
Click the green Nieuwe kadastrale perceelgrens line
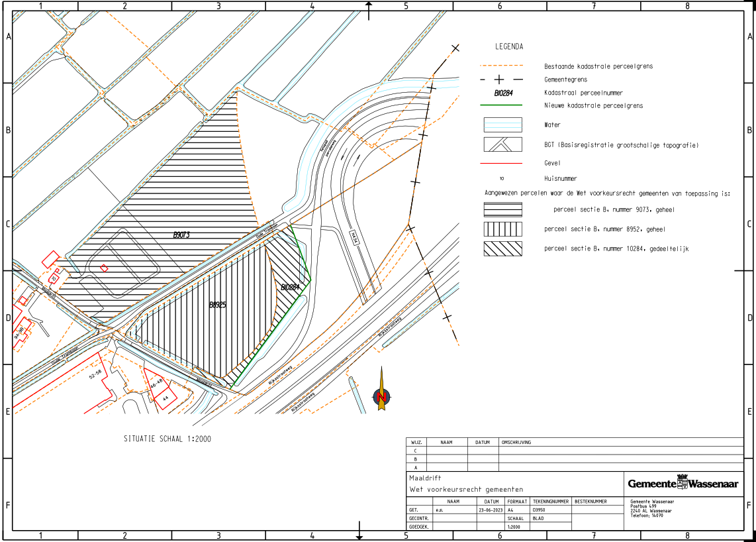coord(502,105)
